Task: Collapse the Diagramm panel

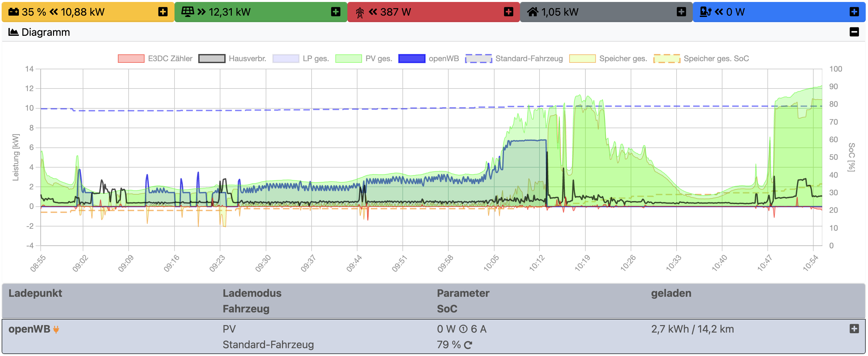Action: pos(854,32)
